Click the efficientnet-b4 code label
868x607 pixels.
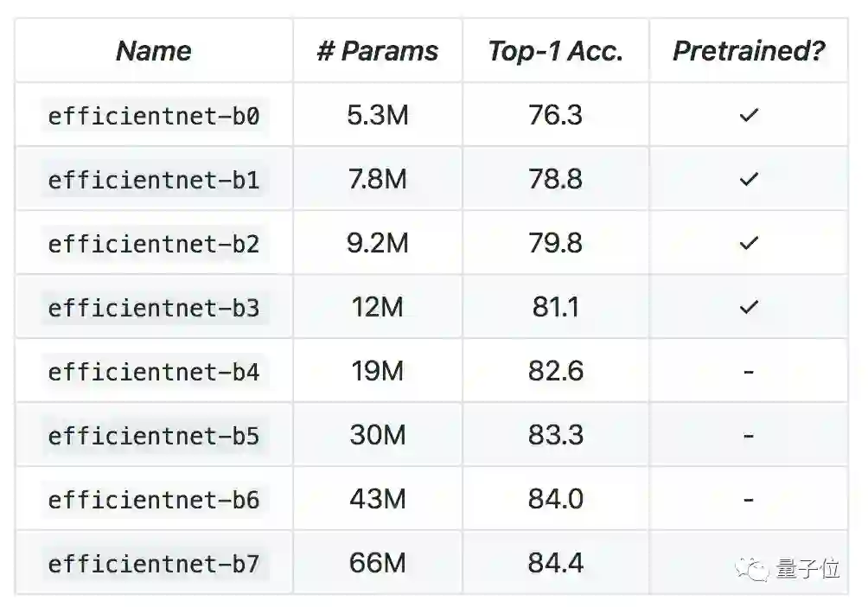(154, 372)
